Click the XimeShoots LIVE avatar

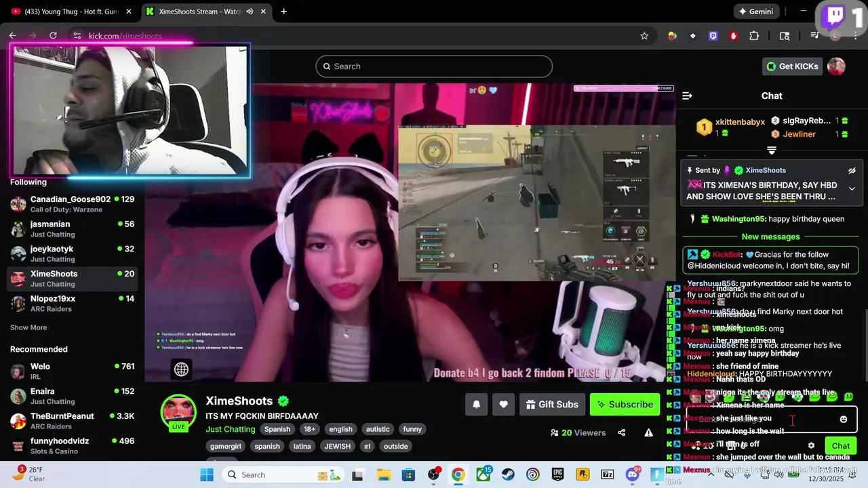pos(178,412)
